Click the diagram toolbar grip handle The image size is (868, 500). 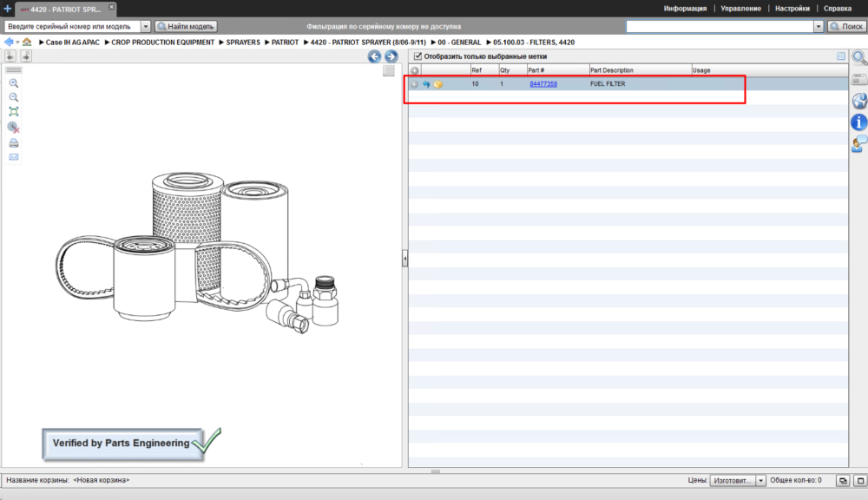click(14, 70)
